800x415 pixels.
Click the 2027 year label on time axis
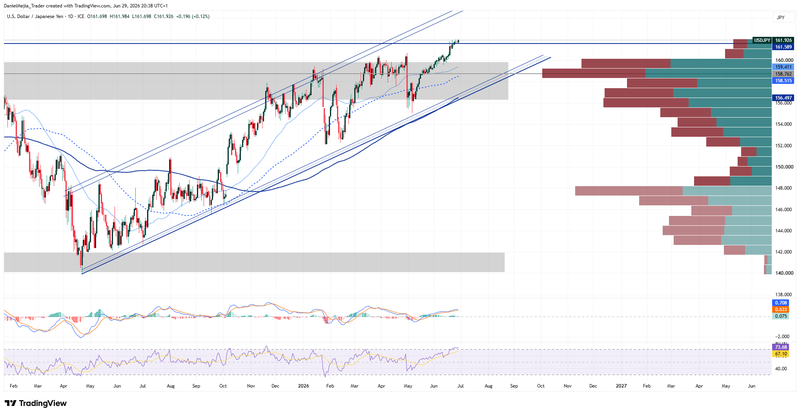(x=621, y=386)
